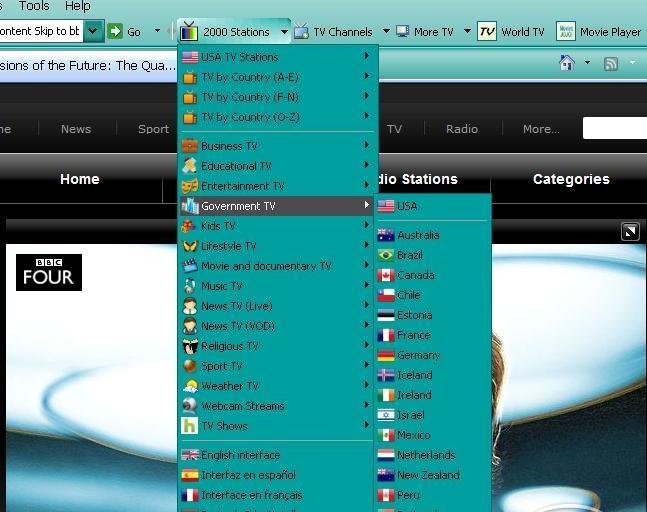Go to Home navigation tab
Screen dimensions: 647x512
(x=80, y=179)
